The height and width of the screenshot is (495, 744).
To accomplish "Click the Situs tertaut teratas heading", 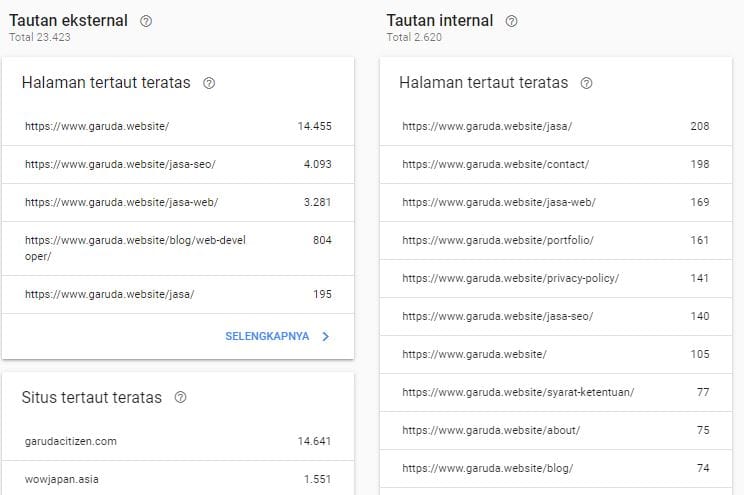I will click(x=92, y=397).
